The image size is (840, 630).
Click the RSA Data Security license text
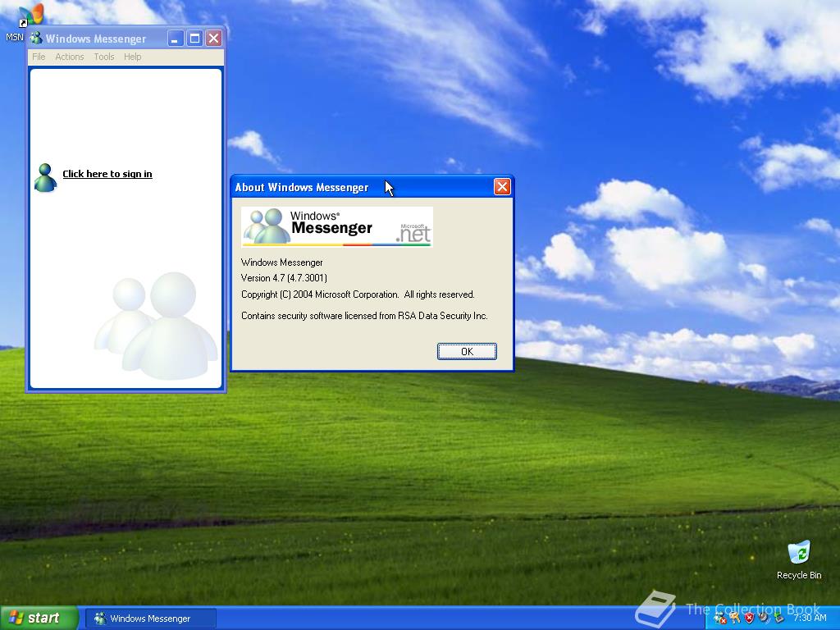[x=364, y=316]
